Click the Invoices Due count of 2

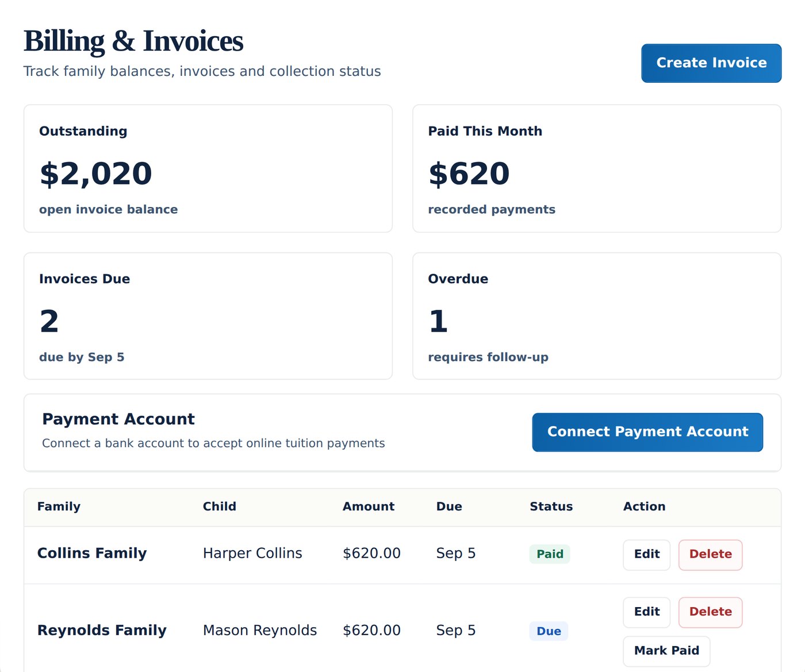tap(49, 321)
